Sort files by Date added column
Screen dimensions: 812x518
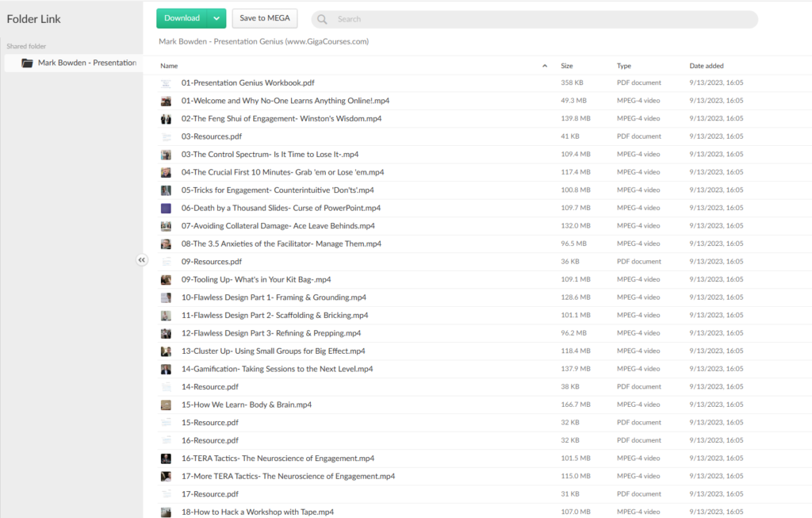pos(706,66)
